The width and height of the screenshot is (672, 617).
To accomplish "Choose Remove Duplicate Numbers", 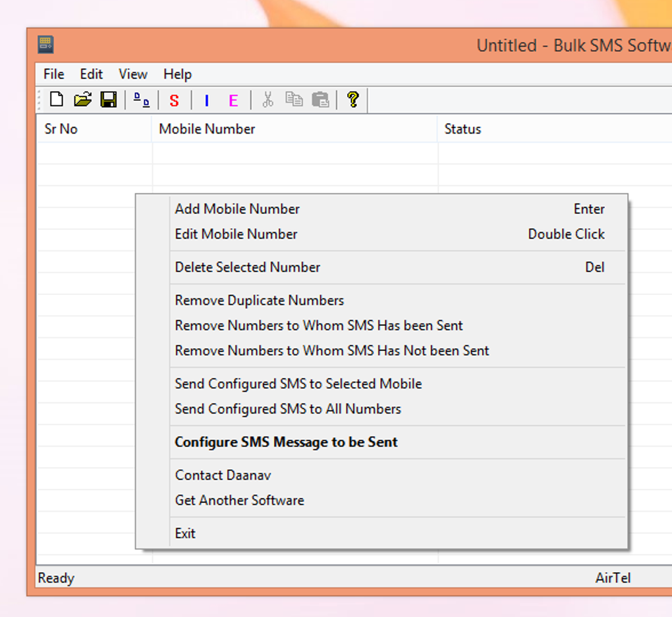I will click(x=260, y=300).
